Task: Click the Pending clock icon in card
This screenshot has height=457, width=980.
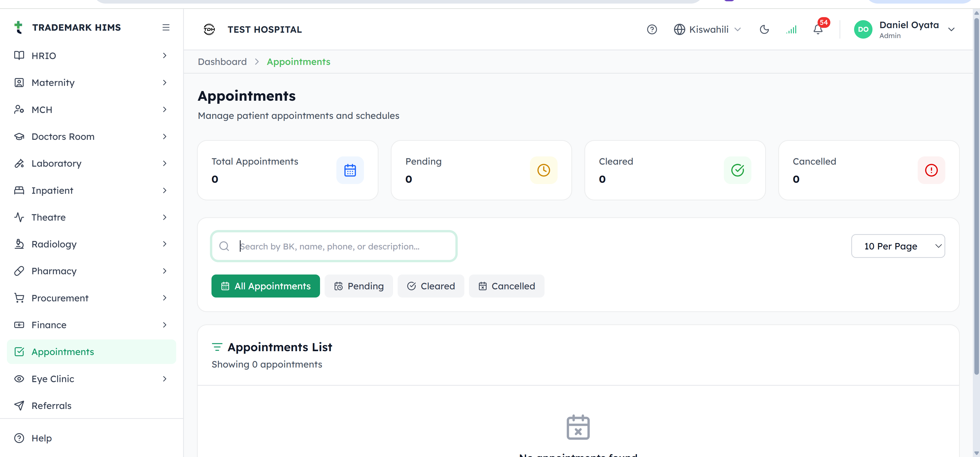Action: click(544, 170)
